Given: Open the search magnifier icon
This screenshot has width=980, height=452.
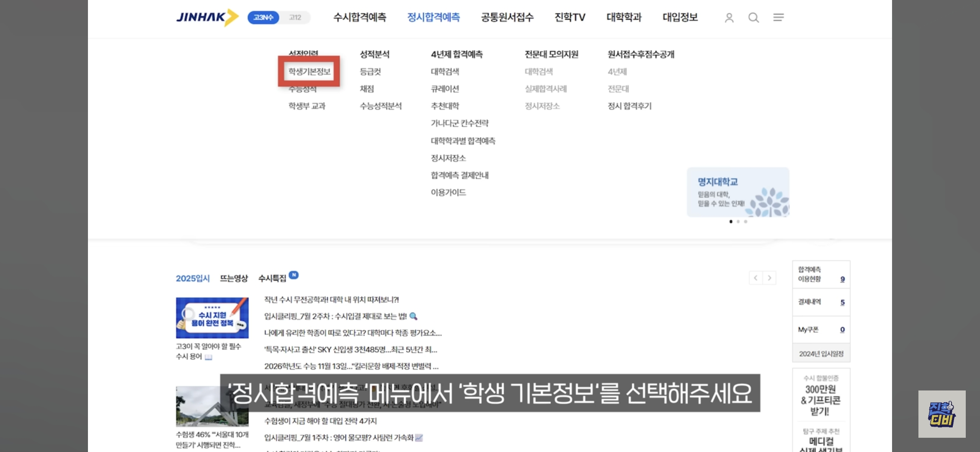Looking at the screenshot, I should pyautogui.click(x=753, y=18).
